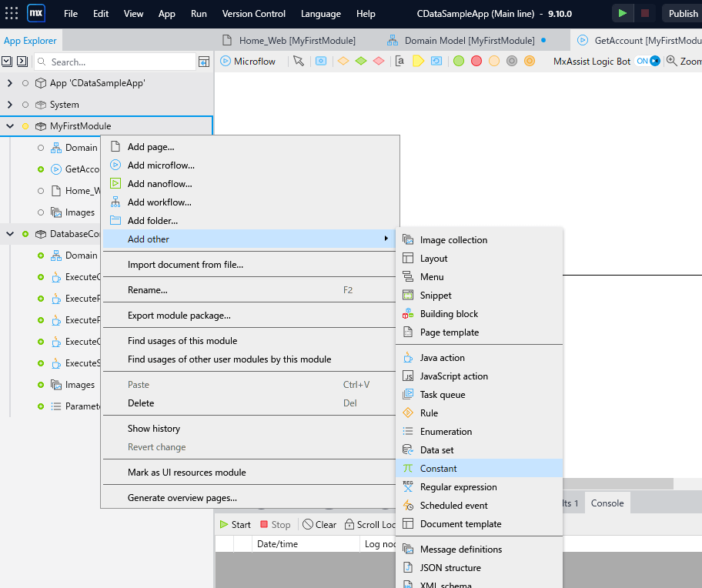702x588 pixels.
Task: Open the Console tab
Action: pyautogui.click(x=607, y=503)
